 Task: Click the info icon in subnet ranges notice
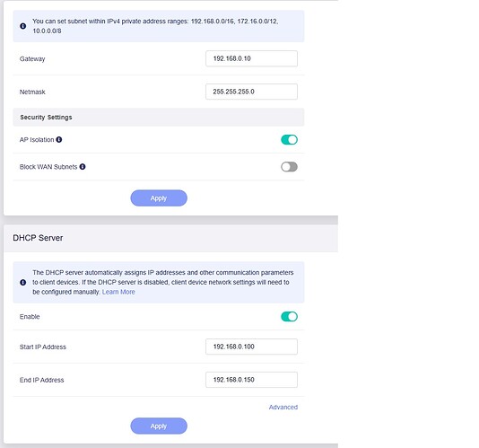pos(23,26)
